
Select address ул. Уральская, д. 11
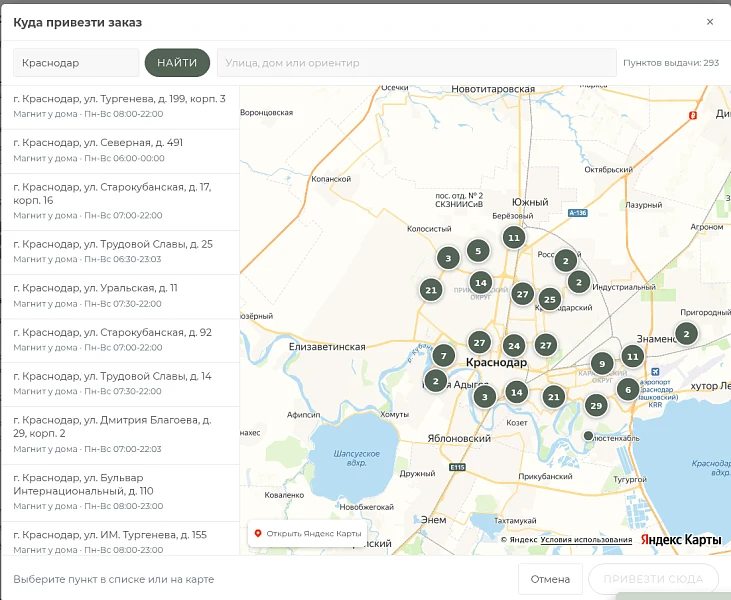point(120,296)
